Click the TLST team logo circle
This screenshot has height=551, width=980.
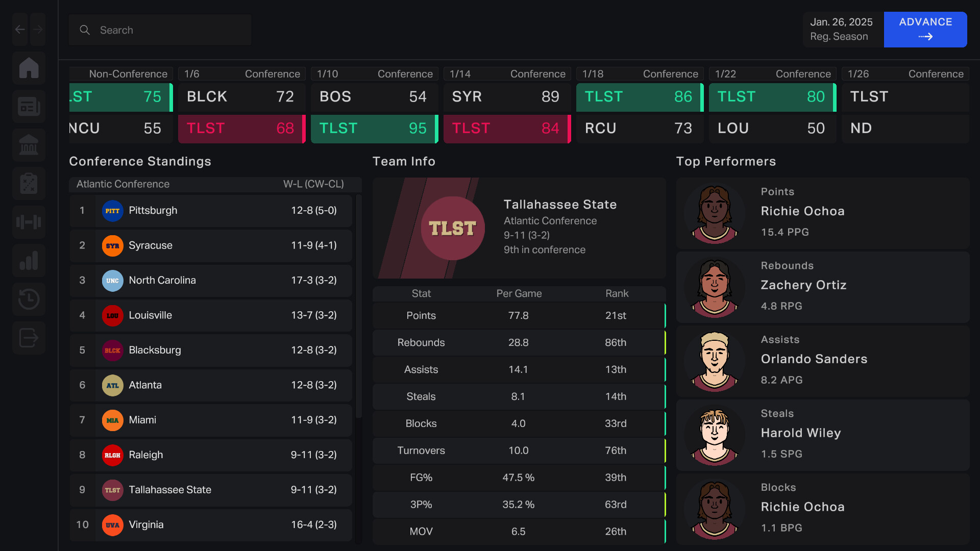(453, 228)
